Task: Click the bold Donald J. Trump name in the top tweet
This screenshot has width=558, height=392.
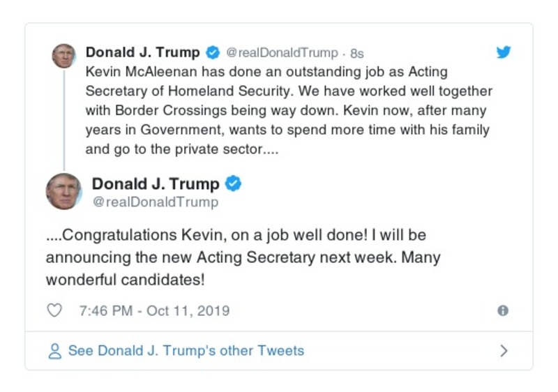Action: click(142, 53)
